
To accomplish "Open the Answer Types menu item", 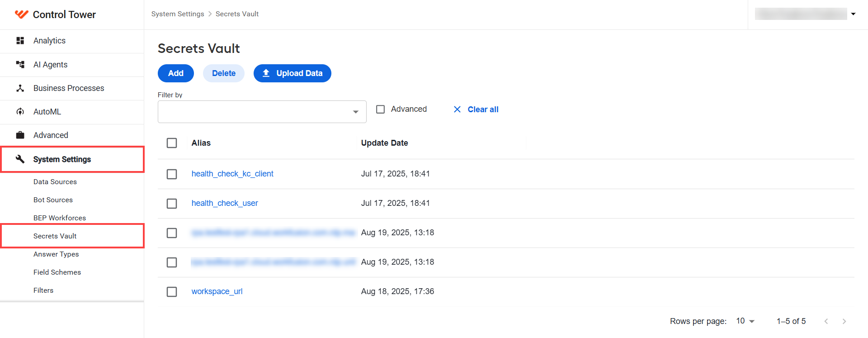I will [x=56, y=254].
